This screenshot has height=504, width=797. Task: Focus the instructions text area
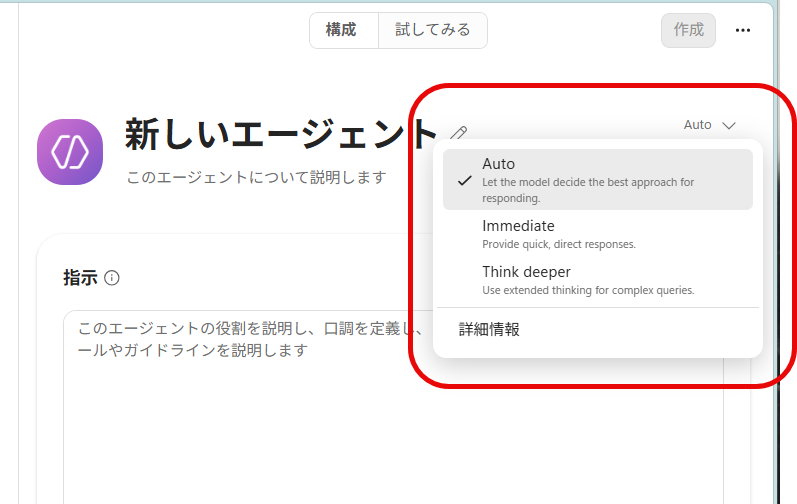[x=393, y=407]
